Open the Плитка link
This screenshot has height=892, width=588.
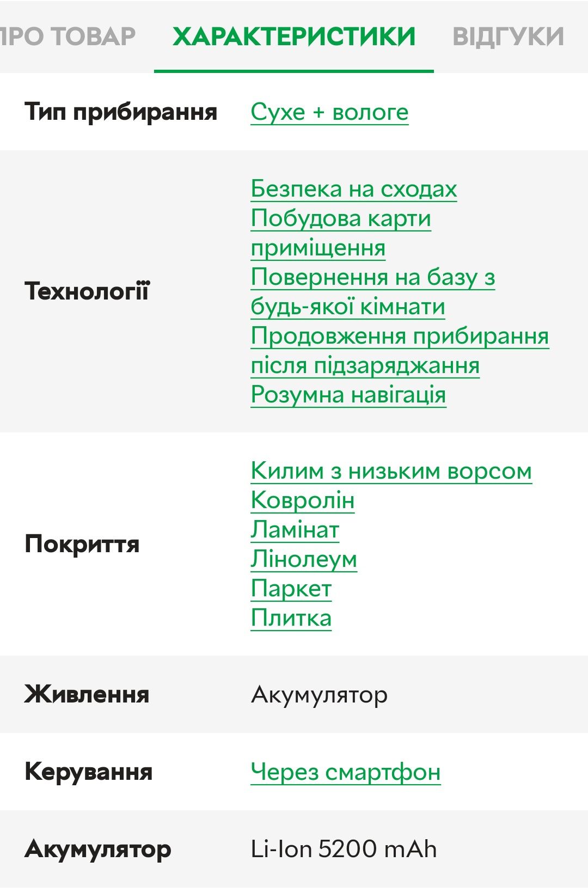(x=291, y=618)
